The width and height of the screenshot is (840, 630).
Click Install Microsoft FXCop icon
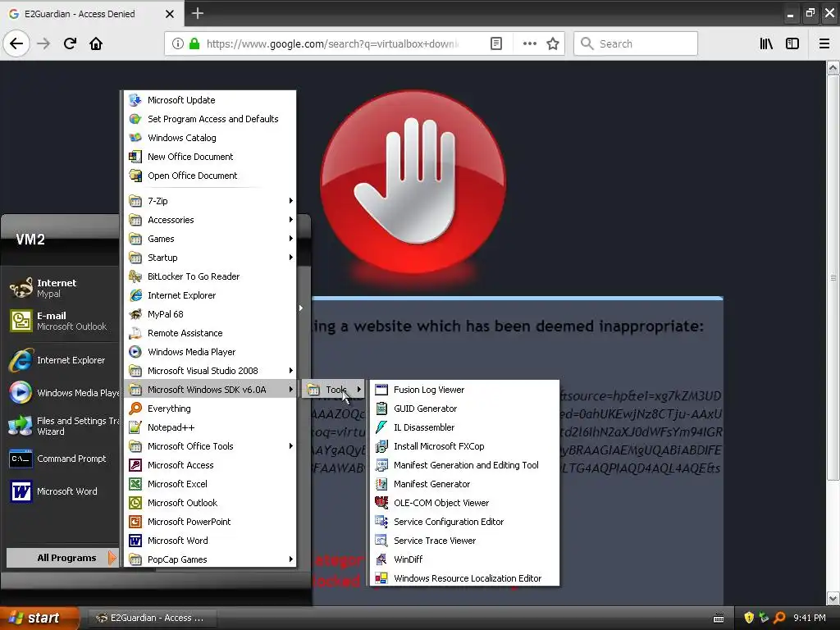(x=381, y=445)
